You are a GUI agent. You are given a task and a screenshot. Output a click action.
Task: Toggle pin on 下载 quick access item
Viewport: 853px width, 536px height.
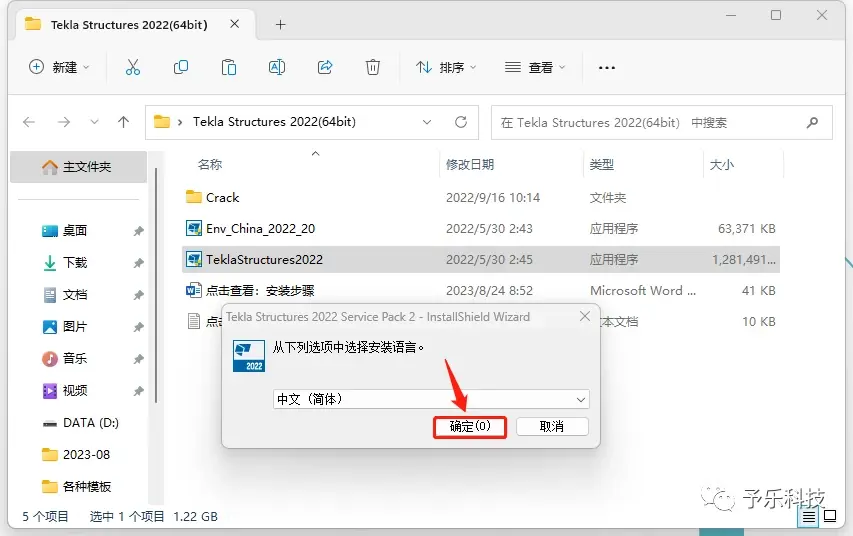click(x=138, y=263)
